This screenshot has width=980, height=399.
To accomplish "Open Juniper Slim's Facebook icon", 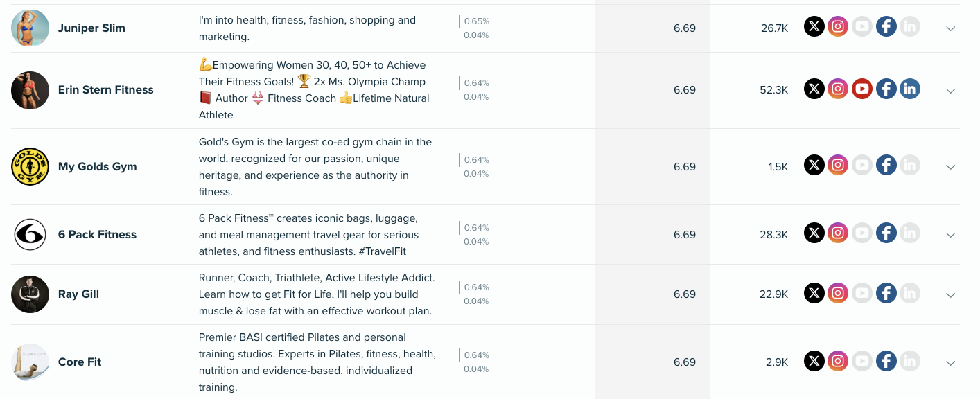I will (886, 27).
